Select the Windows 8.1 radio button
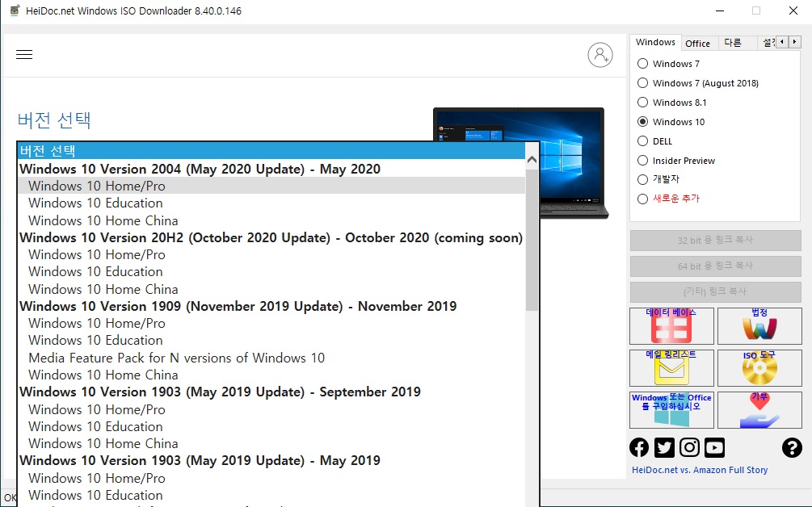The height and width of the screenshot is (507, 812). coord(642,103)
